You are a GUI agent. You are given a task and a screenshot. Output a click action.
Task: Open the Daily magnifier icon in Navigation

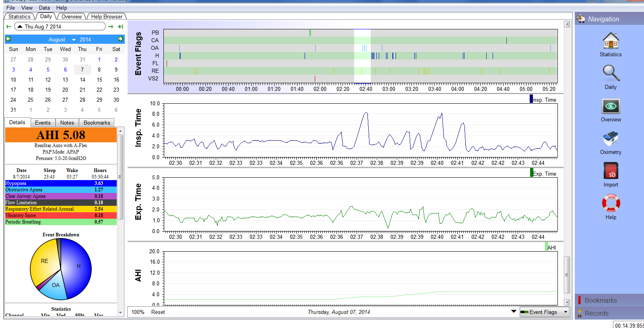(611, 74)
